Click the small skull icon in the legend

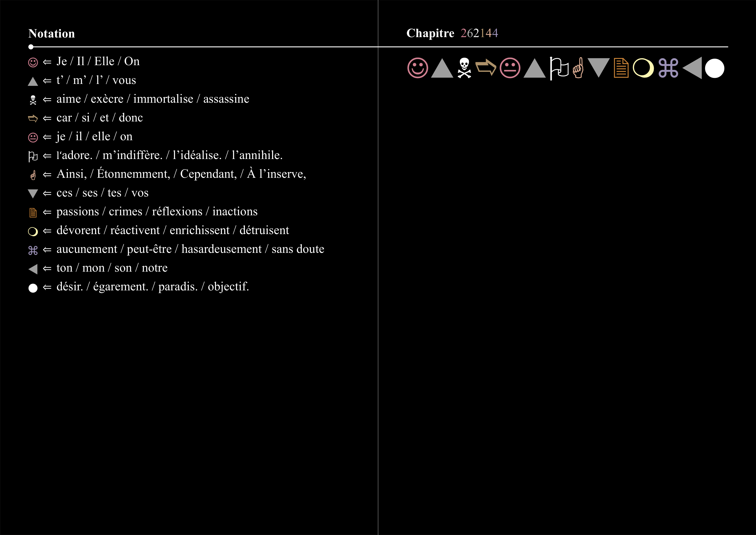point(33,100)
